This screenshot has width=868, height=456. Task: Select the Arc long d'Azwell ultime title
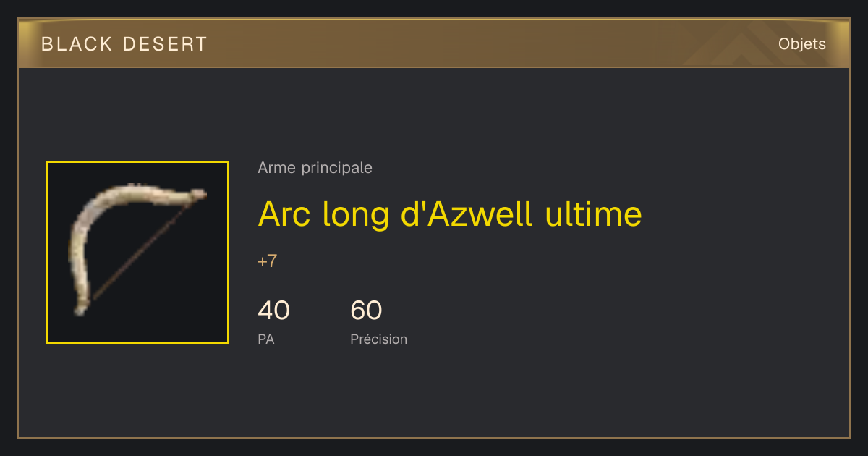click(450, 214)
